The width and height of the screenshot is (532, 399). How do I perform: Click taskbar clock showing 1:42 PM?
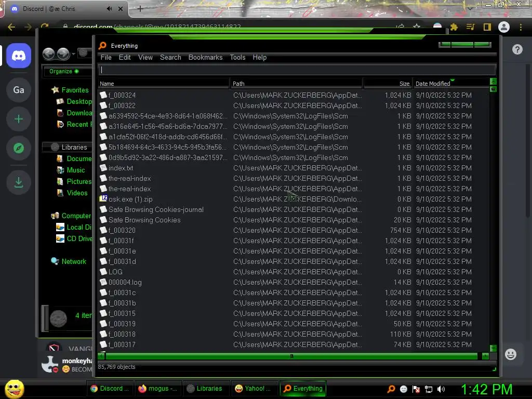click(486, 389)
